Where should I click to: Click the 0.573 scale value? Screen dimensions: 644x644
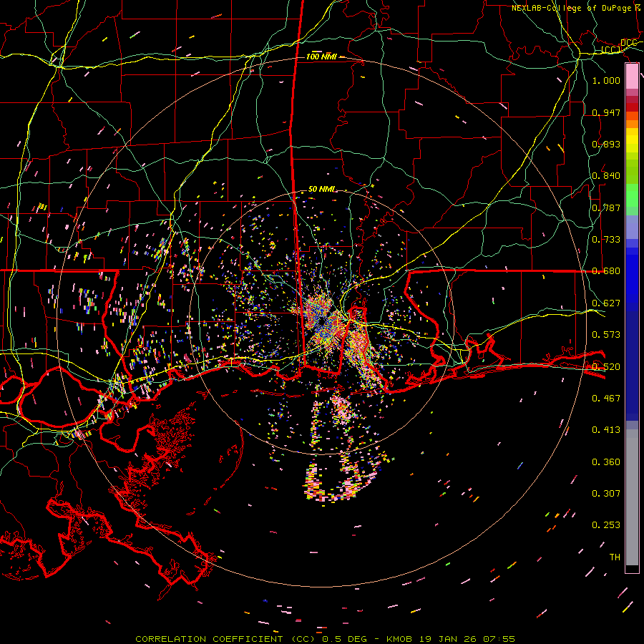click(x=606, y=334)
